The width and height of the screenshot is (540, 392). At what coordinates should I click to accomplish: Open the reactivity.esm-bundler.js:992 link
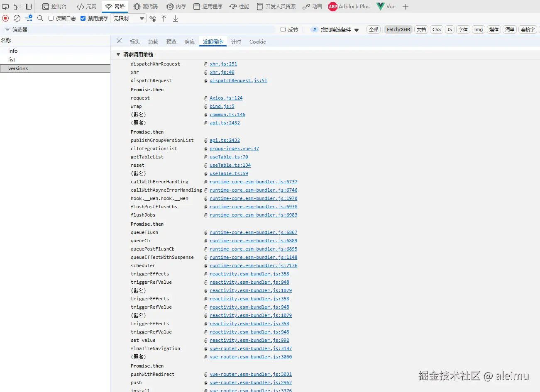click(249, 340)
